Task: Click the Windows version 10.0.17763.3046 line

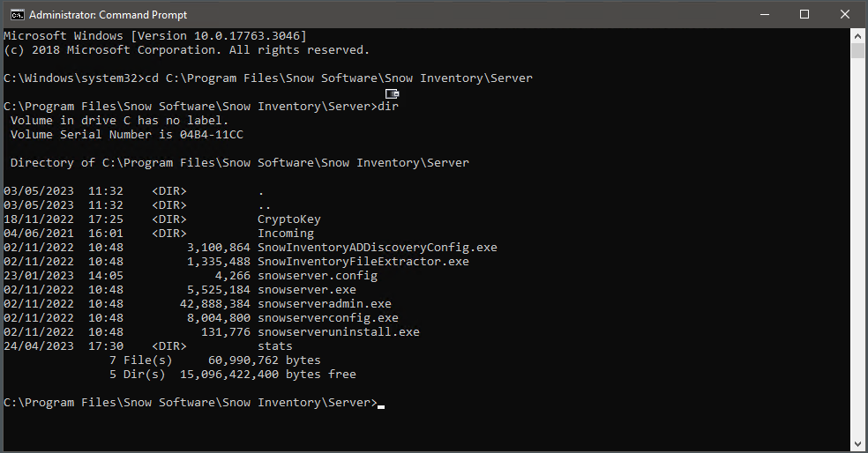Action: 155,36
